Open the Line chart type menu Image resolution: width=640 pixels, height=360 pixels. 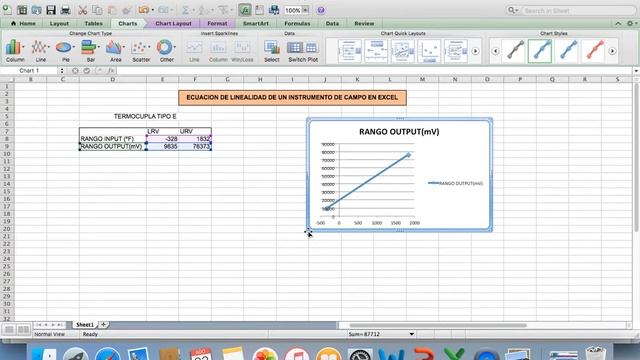coord(40,51)
